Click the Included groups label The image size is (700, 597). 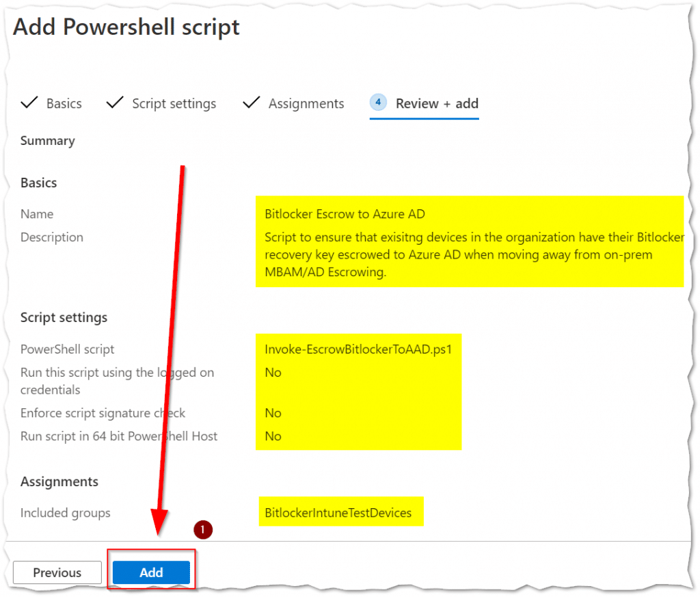coord(65,512)
